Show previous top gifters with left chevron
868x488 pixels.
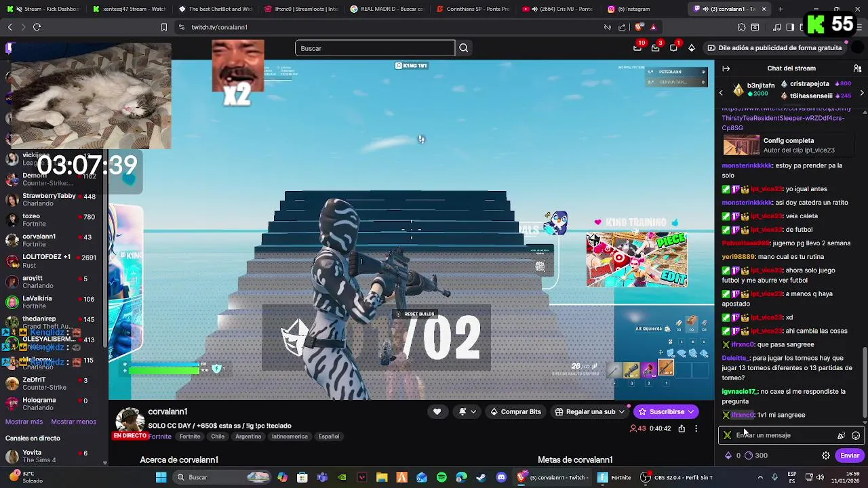point(721,93)
